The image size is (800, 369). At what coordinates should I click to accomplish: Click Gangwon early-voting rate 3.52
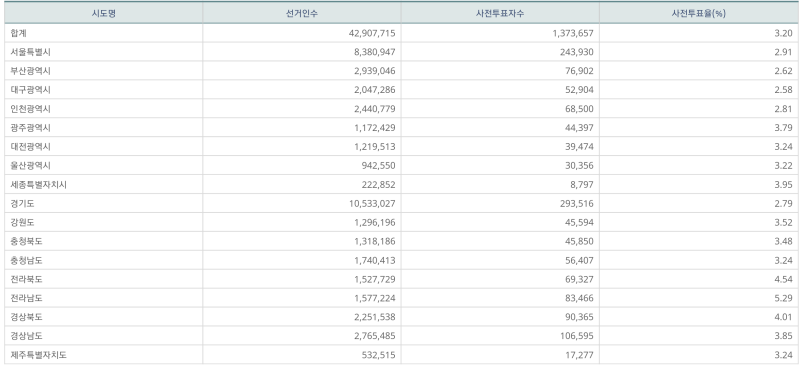coord(783,223)
